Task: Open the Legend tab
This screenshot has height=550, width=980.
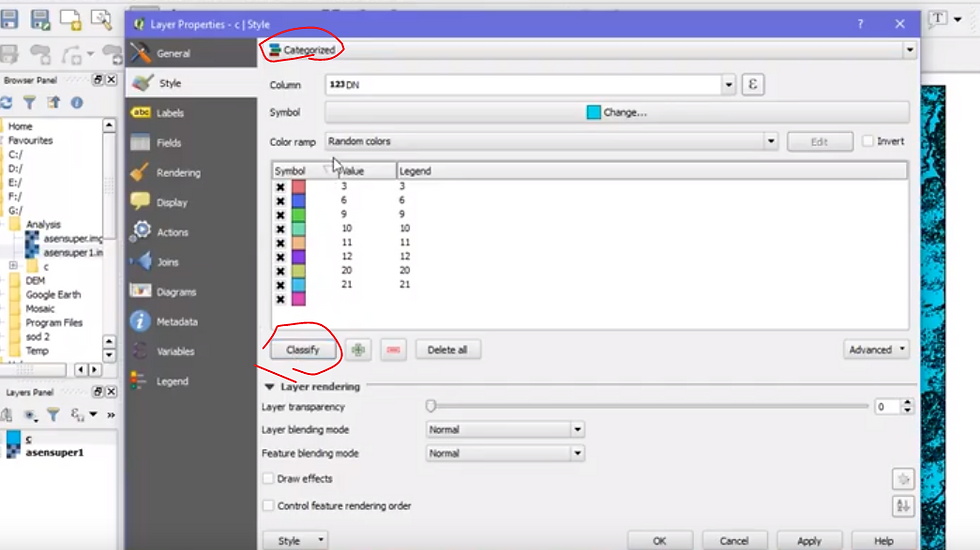Action: [x=191, y=381]
